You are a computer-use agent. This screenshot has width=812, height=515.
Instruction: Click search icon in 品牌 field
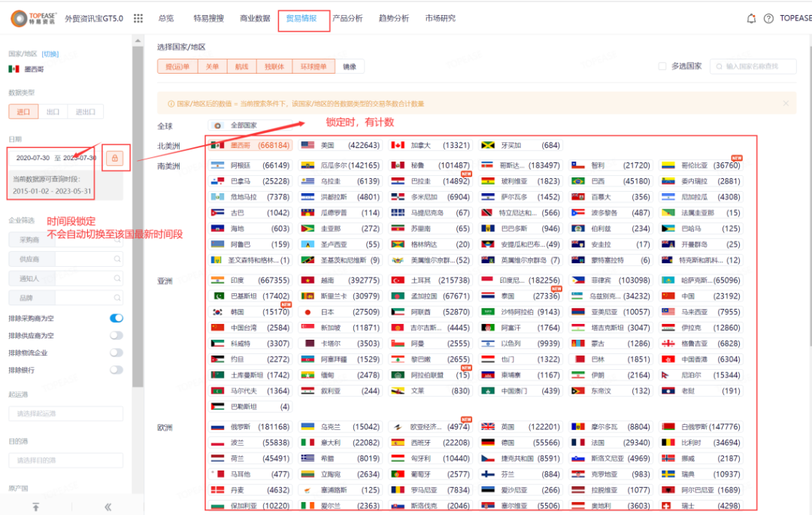117,298
